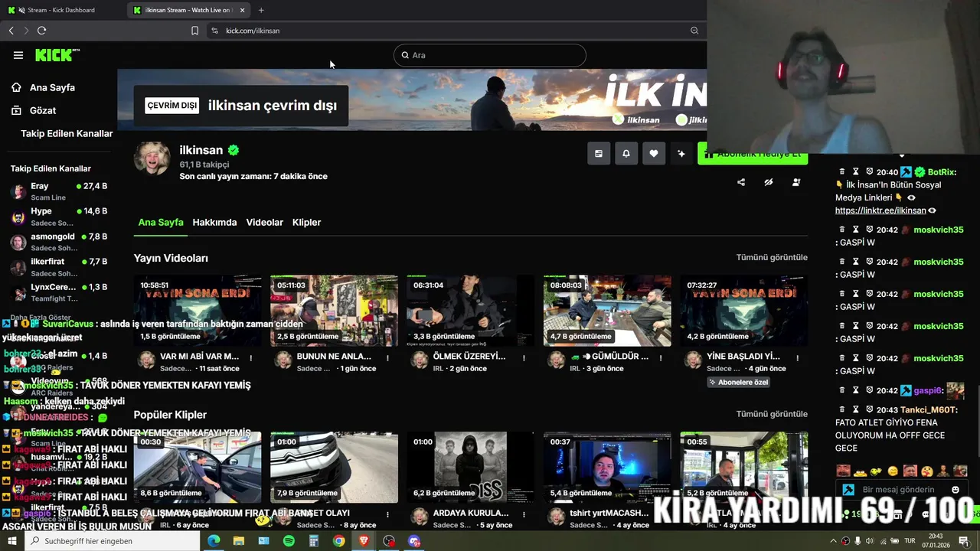Bookmark this page in address bar
980x551 pixels.
[x=194, y=31]
